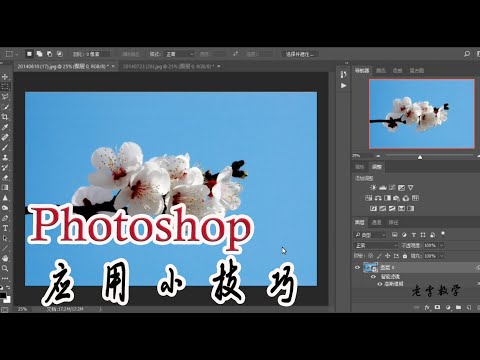Select the Pen tool
Viewport: 480px width, 360px height.
5,218
